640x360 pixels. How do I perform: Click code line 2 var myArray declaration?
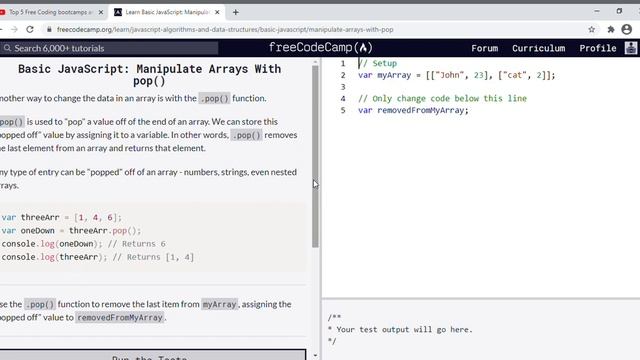click(457, 75)
